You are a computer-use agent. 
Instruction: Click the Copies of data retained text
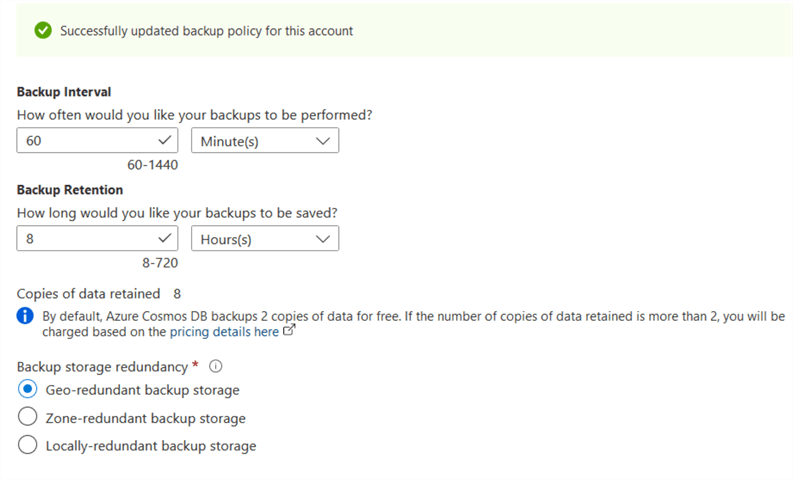pyautogui.click(x=88, y=294)
